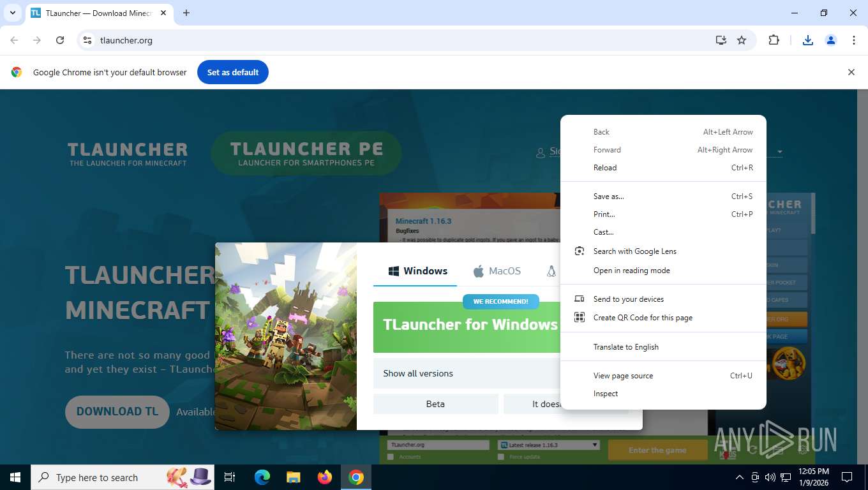Open Chrome downloads icon
Screen dimensions: 868x490
point(808,40)
